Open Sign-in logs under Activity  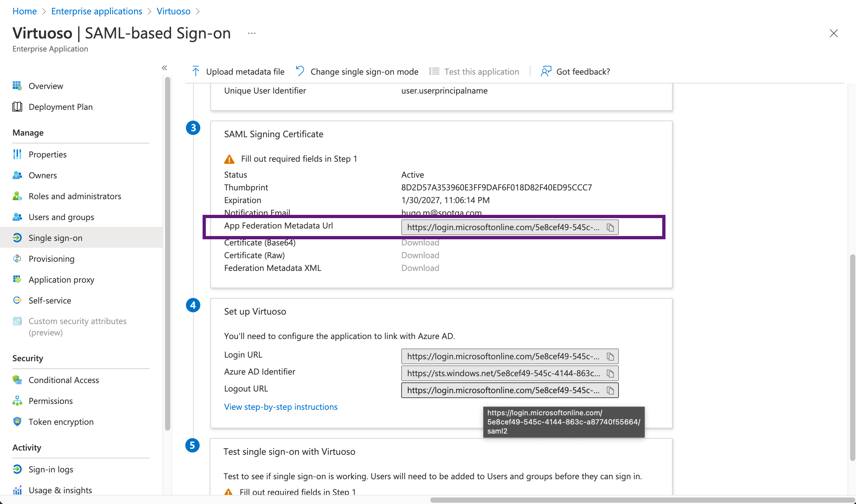click(51, 469)
